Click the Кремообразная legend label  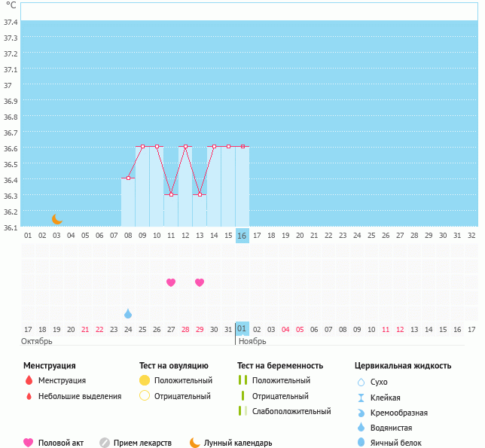tap(400, 413)
